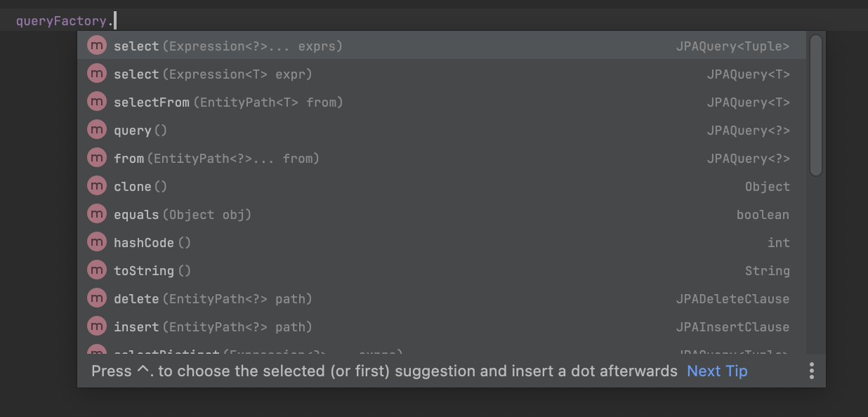The height and width of the screenshot is (417, 868).
Task: Open the Next Tip link
Action: click(x=717, y=371)
